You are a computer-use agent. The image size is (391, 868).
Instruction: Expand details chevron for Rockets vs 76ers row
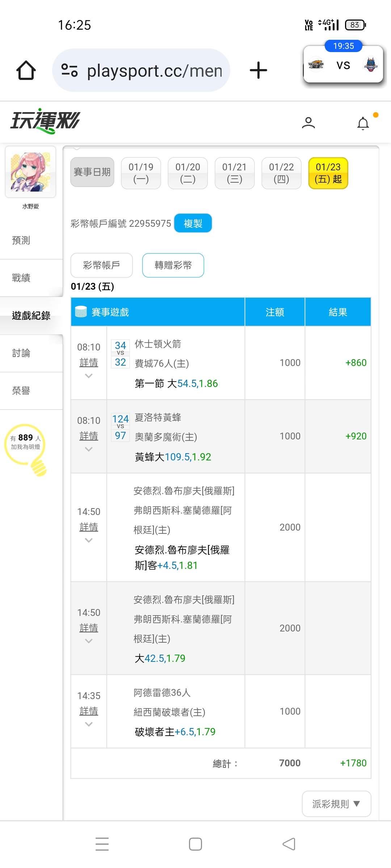[x=89, y=376]
